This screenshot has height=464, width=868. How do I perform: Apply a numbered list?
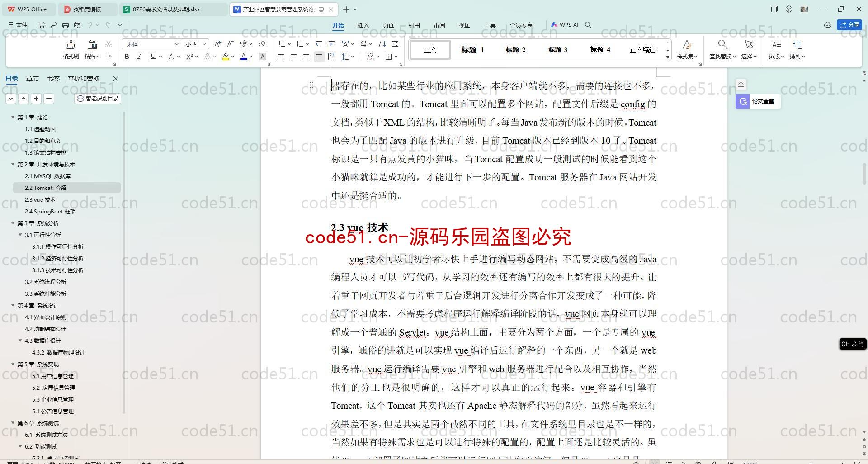coord(300,44)
